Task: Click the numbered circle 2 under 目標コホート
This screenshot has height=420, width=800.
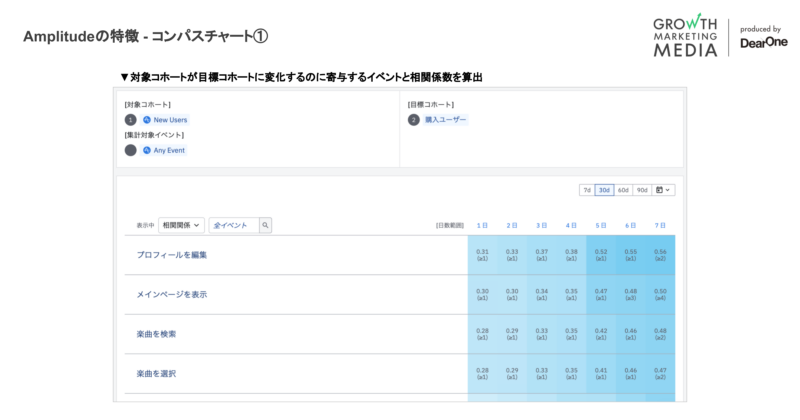Action: [414, 120]
